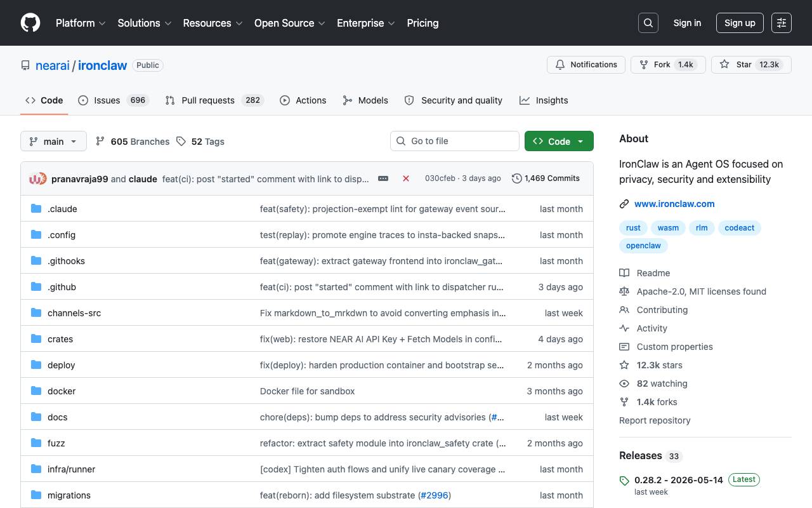Open the Insights tab
This screenshot has height=508, width=812.
pyautogui.click(x=544, y=100)
